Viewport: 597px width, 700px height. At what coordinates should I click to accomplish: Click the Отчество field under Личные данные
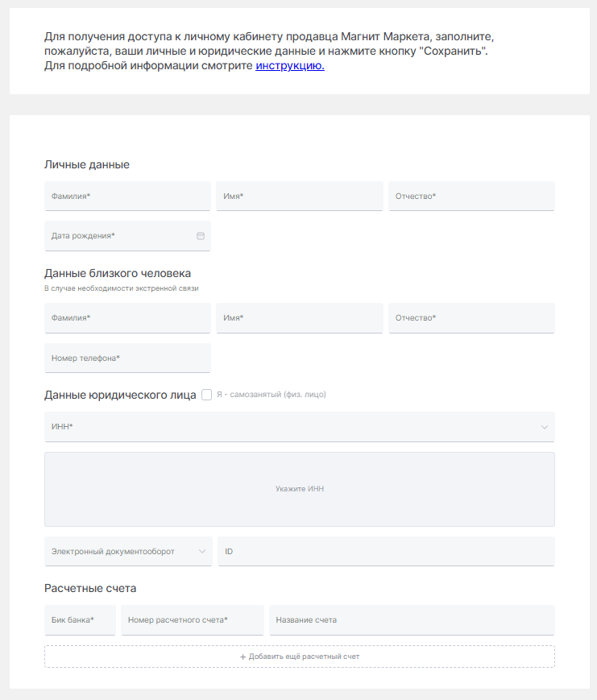(471, 196)
